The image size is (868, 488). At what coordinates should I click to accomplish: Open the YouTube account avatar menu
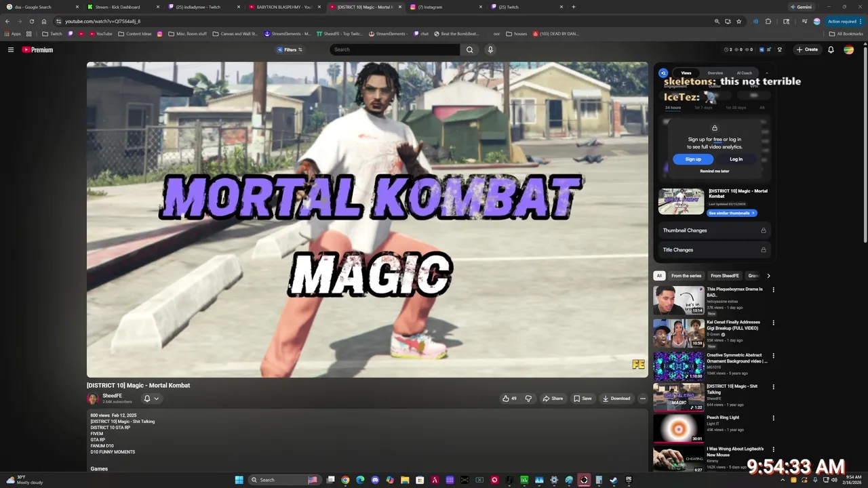click(x=848, y=49)
